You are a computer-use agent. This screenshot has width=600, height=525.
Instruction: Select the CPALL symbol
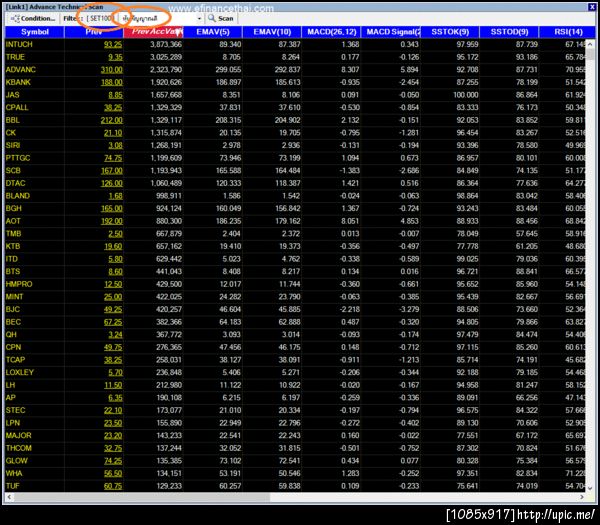tap(17, 108)
